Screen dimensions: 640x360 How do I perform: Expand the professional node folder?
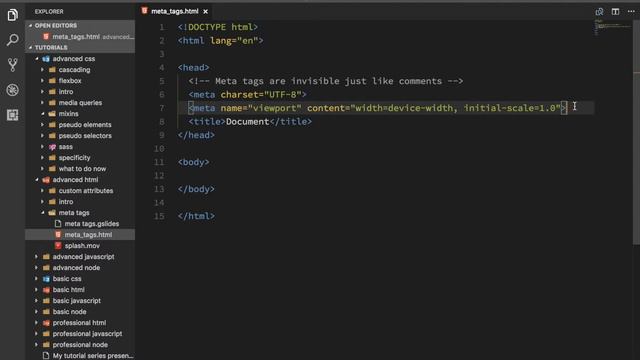point(37,345)
